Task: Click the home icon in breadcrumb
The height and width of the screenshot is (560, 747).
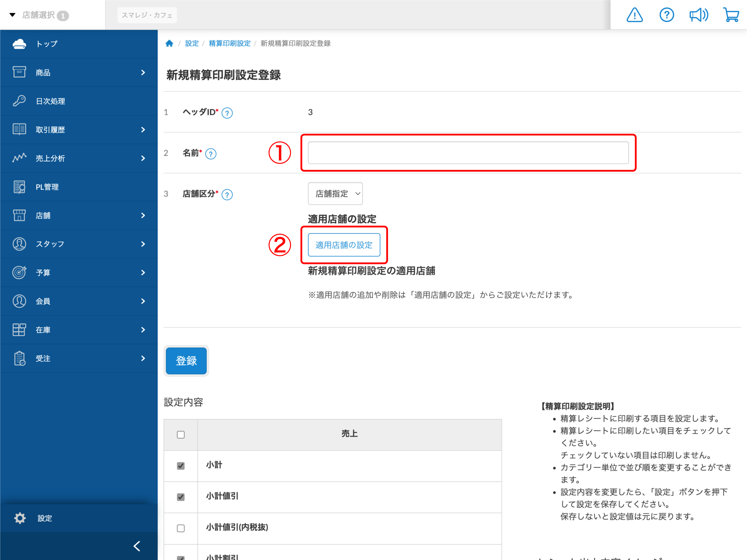Action: pos(169,43)
